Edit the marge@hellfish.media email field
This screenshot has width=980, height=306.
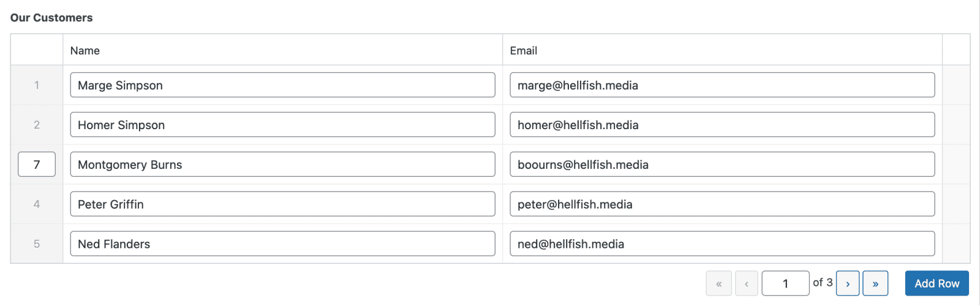pos(722,85)
